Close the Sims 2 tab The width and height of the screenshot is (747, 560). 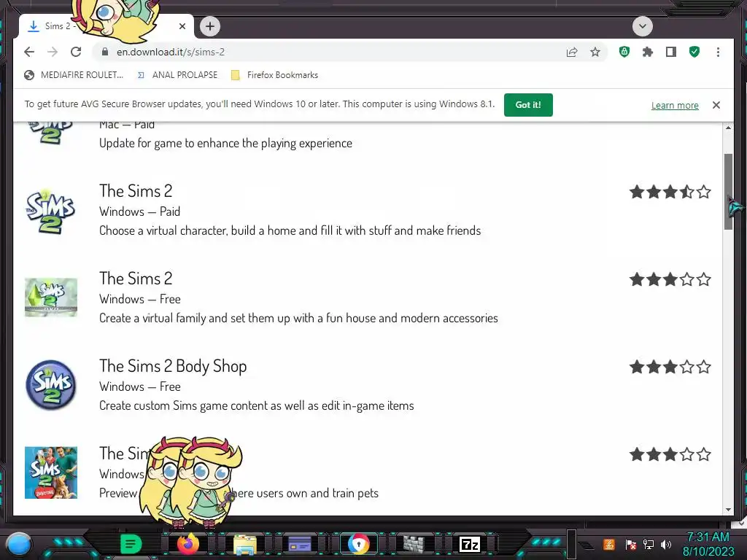(182, 26)
